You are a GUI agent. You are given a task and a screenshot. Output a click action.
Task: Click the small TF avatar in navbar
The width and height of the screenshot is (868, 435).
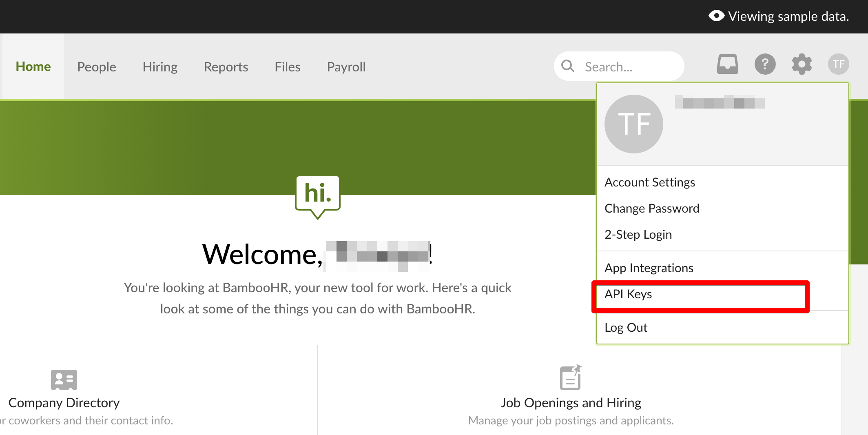[x=838, y=64]
